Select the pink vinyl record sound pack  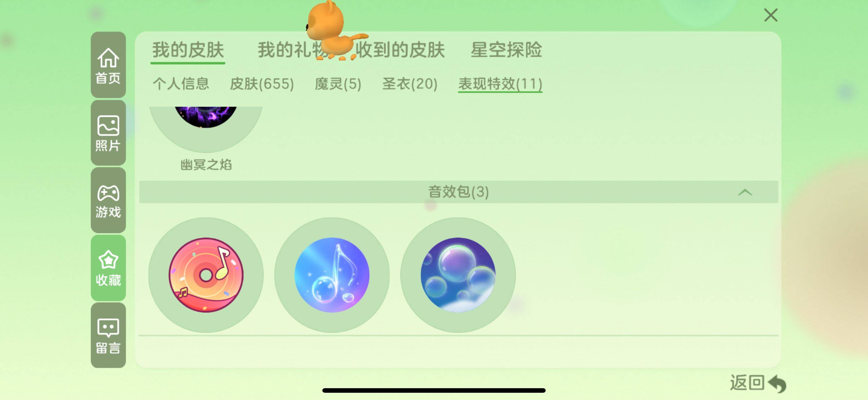point(206,275)
